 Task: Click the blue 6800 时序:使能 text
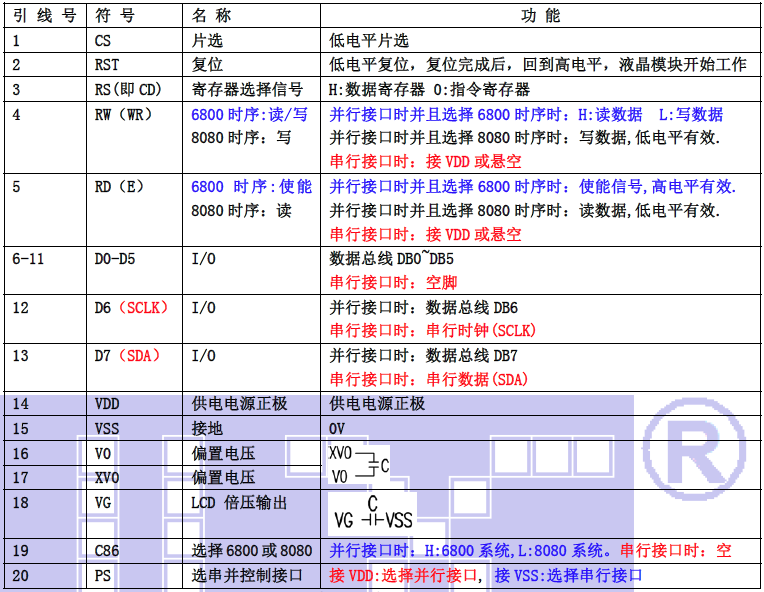[x=251, y=186]
